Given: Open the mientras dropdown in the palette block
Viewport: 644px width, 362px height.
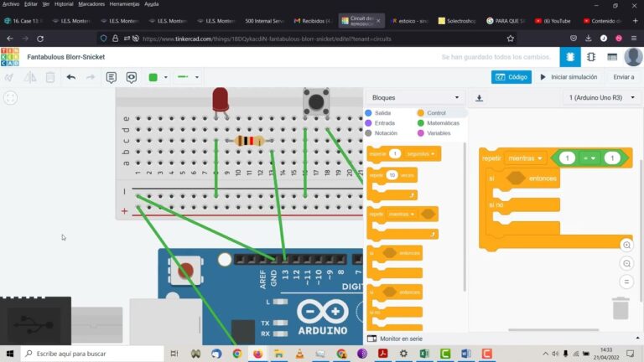Looking at the screenshot, I should (402, 215).
